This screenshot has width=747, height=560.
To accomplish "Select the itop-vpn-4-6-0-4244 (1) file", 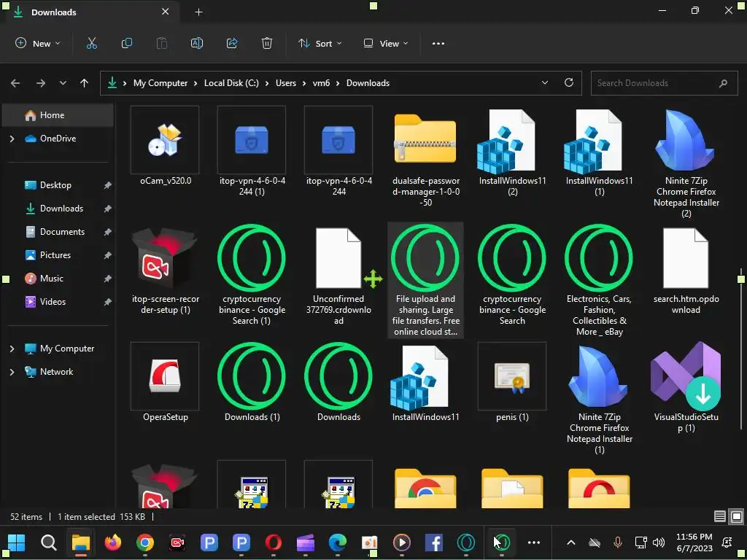I will pyautogui.click(x=252, y=152).
